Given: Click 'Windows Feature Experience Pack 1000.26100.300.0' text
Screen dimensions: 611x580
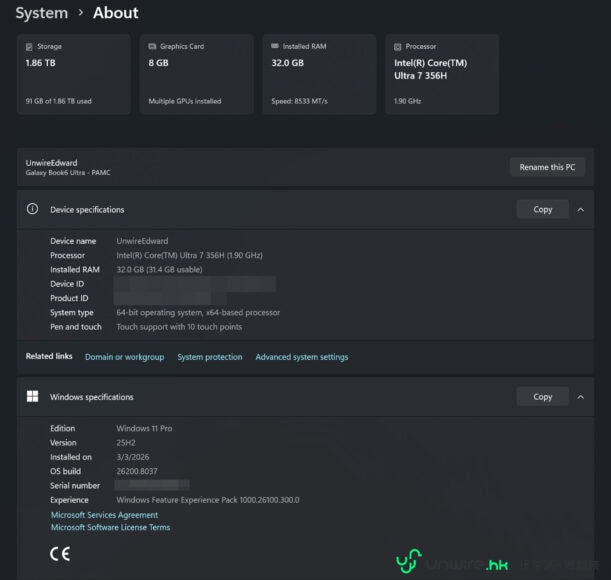Looking at the screenshot, I should pos(208,500).
